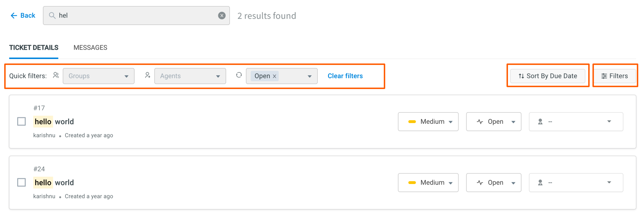
Task: Click the Sort By Due Date button
Action: (547, 76)
